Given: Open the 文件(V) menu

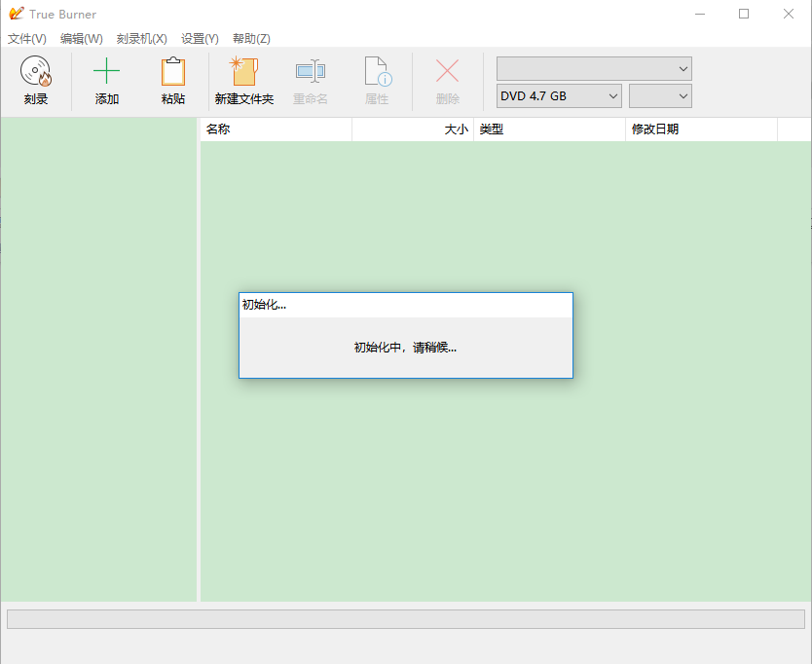Looking at the screenshot, I should pyautogui.click(x=25, y=39).
